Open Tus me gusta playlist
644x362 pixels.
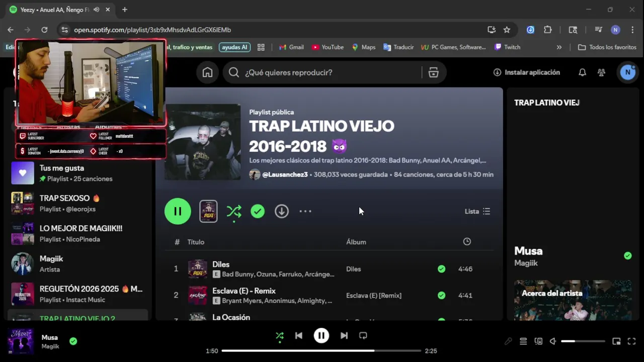[x=78, y=173]
